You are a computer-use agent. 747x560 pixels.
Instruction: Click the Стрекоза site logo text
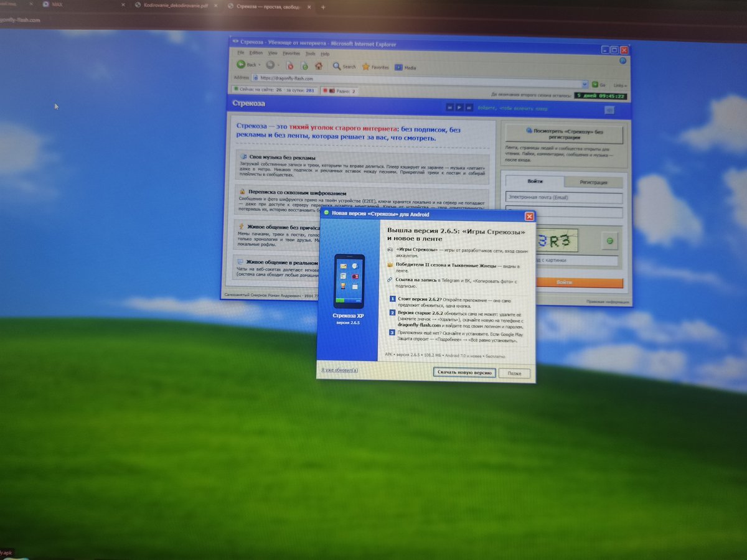pos(248,103)
